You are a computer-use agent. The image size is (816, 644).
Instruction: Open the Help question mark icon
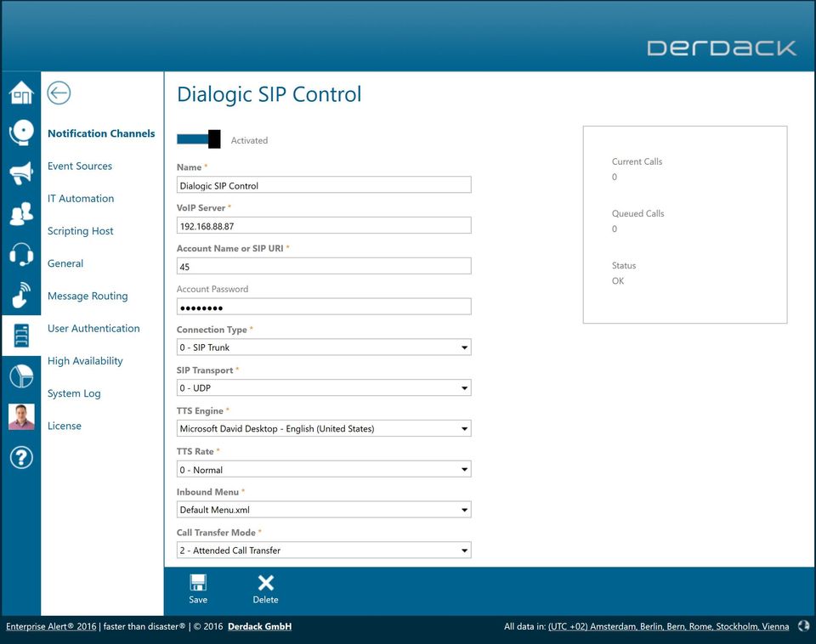tap(21, 457)
